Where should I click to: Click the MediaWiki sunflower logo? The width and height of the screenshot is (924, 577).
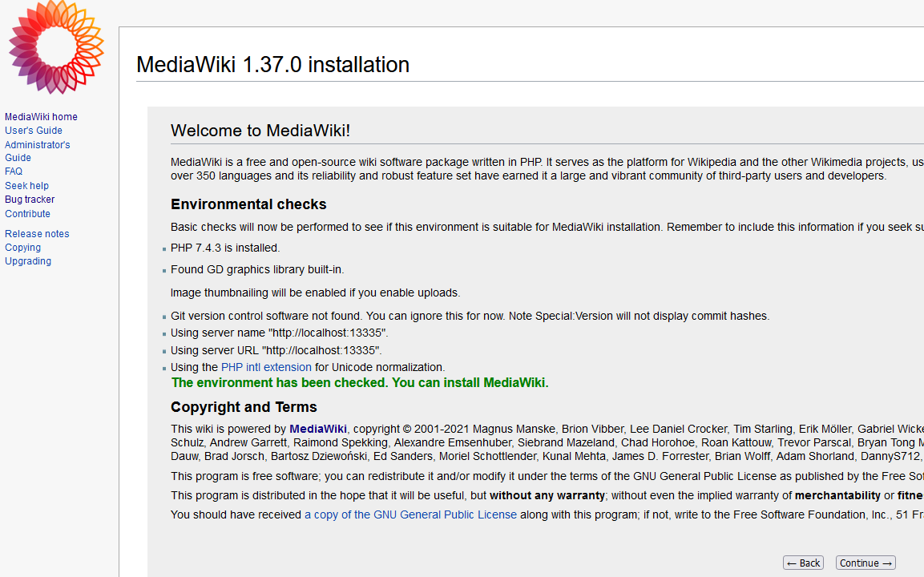tap(56, 46)
